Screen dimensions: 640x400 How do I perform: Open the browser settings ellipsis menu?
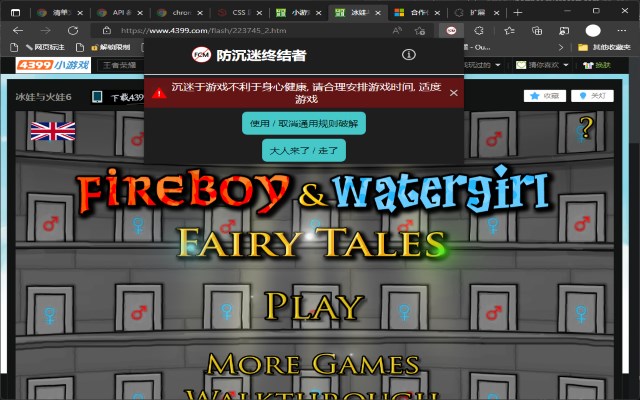coord(622,31)
